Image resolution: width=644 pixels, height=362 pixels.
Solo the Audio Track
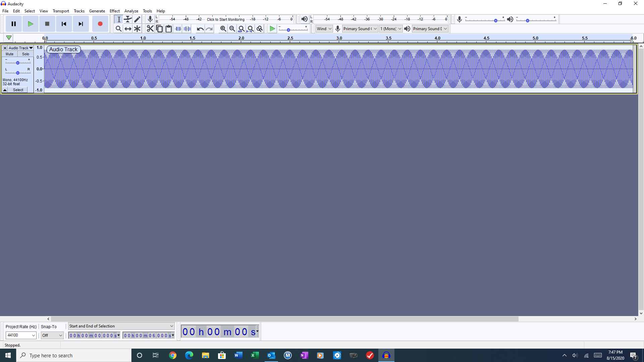[26, 54]
